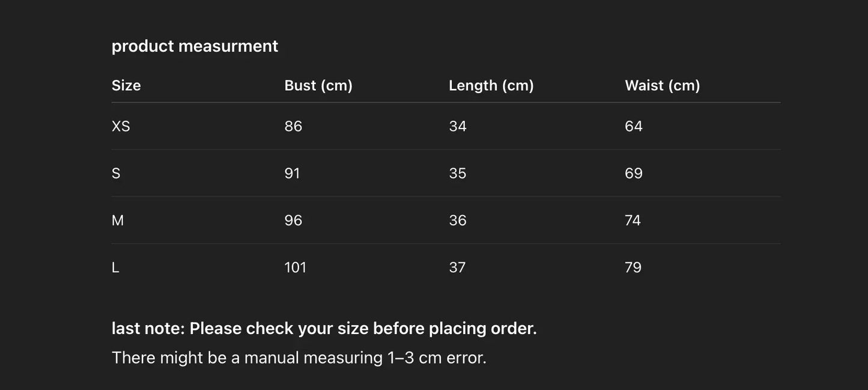Click the M size row label
The width and height of the screenshot is (868, 390).
(x=118, y=221)
